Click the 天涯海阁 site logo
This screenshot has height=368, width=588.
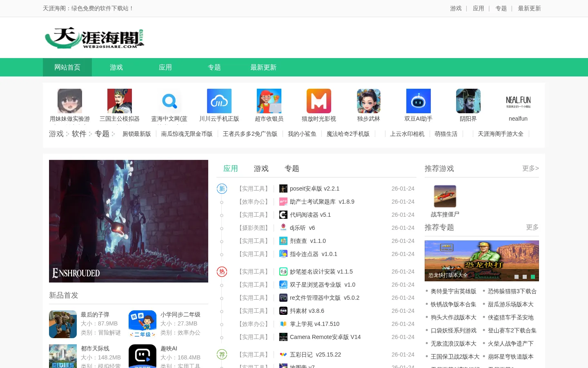94,38
